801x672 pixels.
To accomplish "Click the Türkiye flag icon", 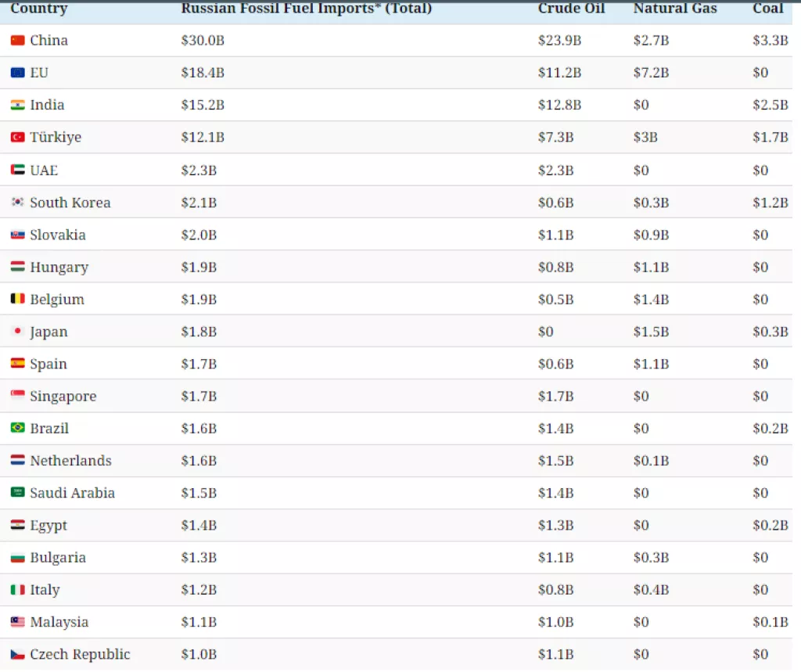I will (17, 138).
